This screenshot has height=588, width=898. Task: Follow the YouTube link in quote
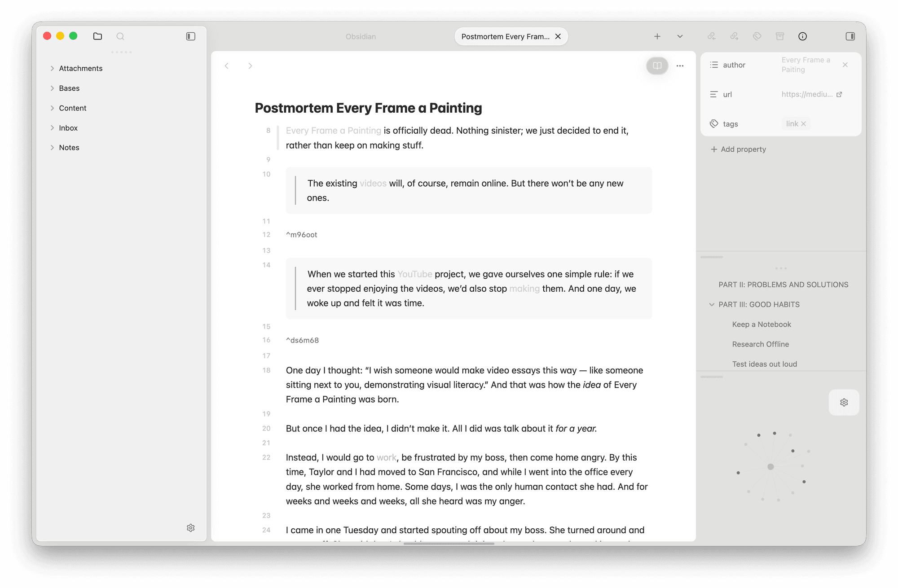tap(415, 274)
